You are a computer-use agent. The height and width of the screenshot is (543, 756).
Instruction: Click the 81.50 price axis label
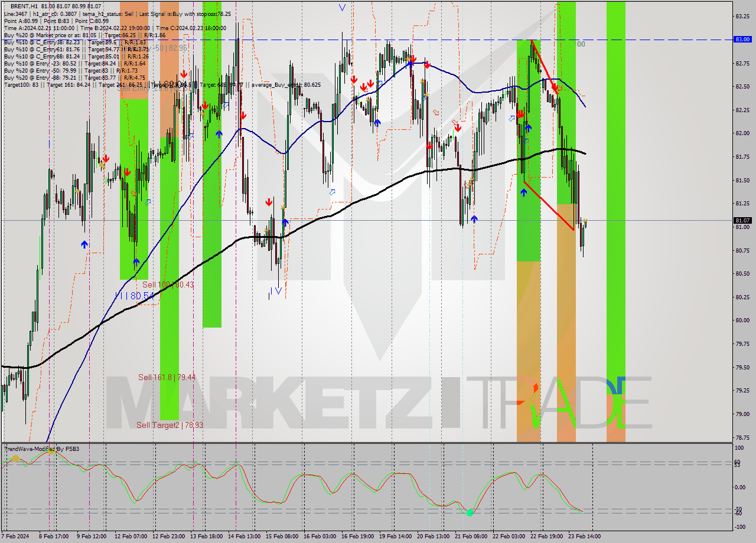(742, 180)
